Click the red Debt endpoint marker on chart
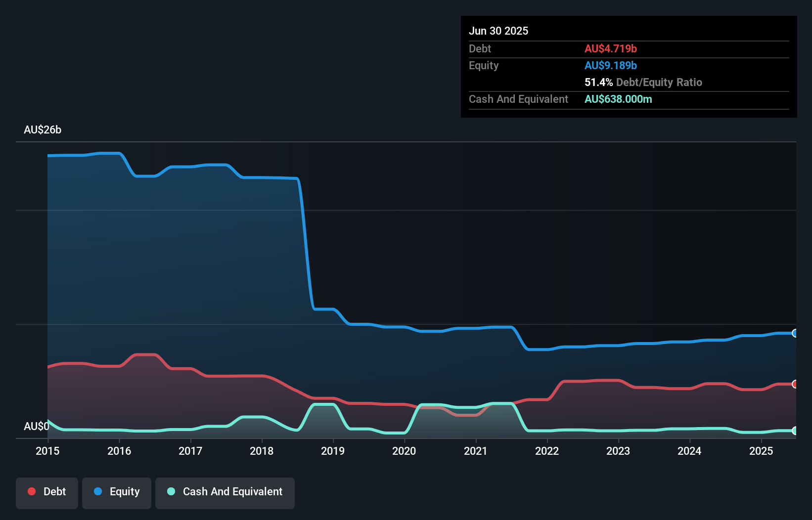The height and width of the screenshot is (520, 812). [794, 384]
